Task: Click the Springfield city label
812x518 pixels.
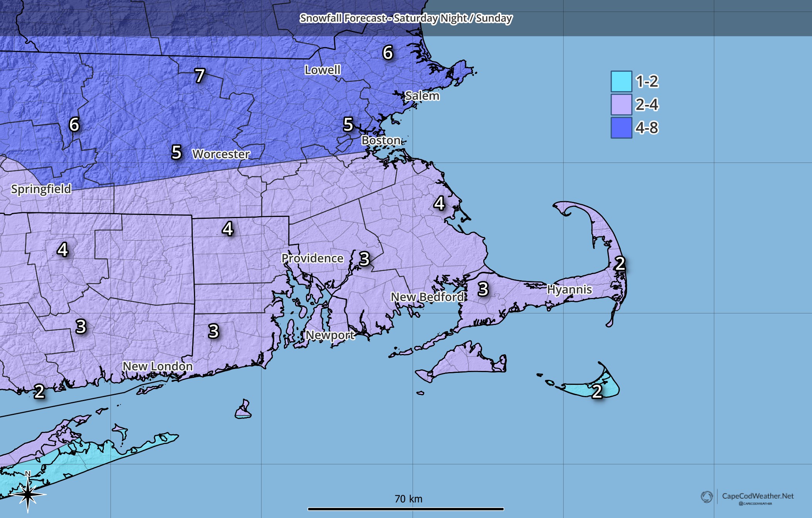Action: coord(41,189)
